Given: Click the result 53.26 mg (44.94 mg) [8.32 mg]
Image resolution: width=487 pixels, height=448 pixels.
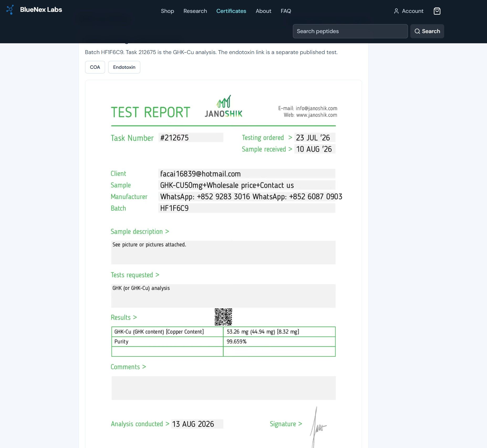Looking at the screenshot, I should pyautogui.click(x=263, y=332).
